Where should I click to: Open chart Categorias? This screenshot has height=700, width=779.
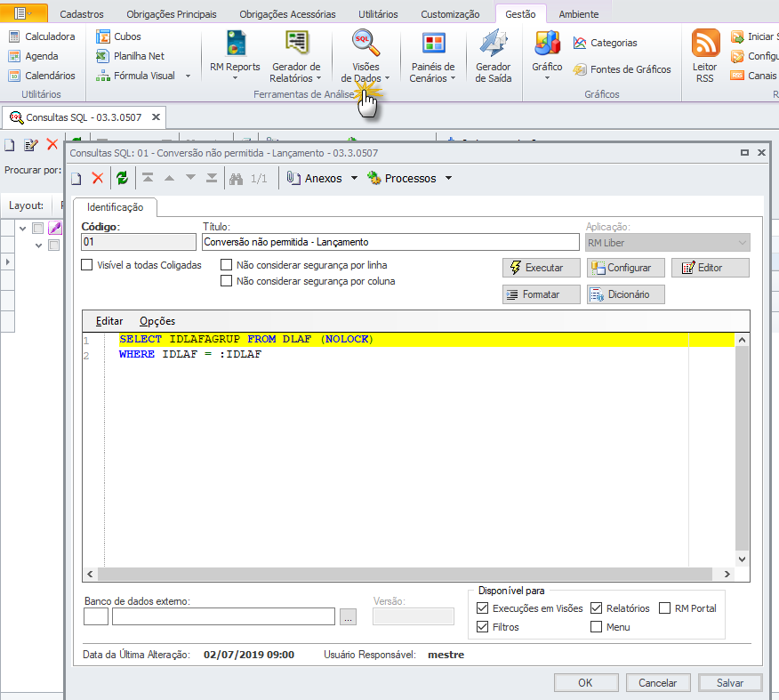pyautogui.click(x=605, y=43)
